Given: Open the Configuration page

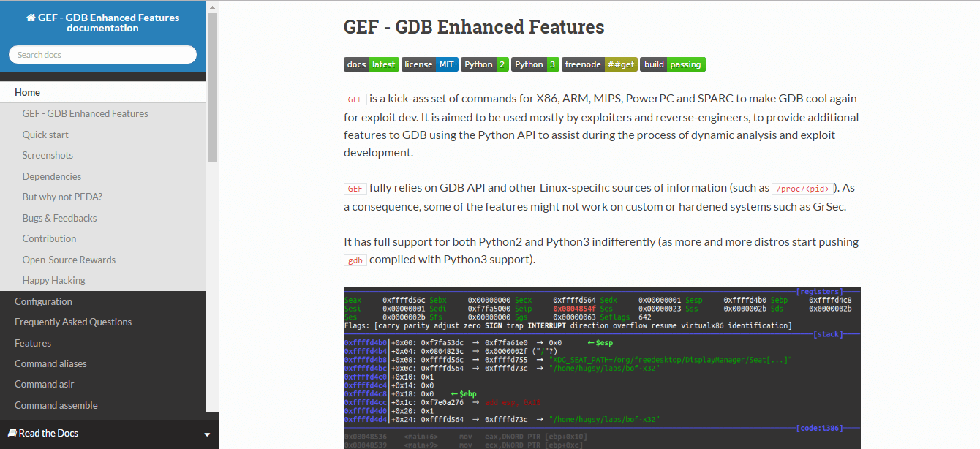Looking at the screenshot, I should (x=43, y=301).
